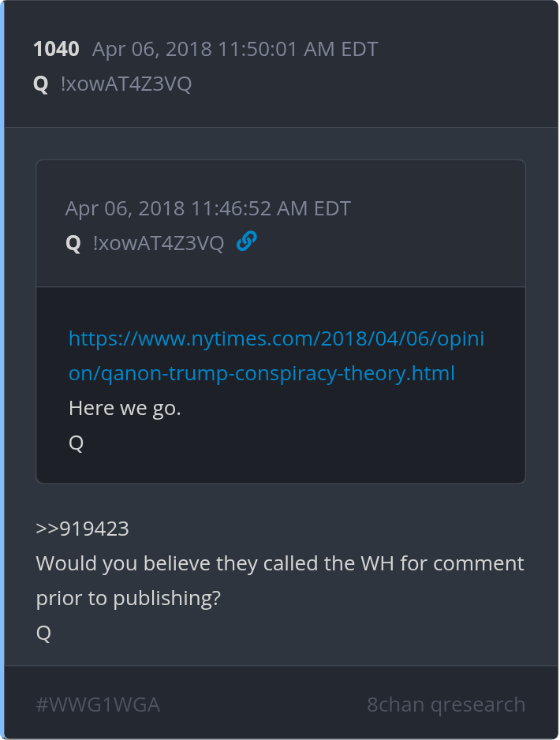This screenshot has height=740, width=560.
Task: Open the nytimes.com opinion article link
Action: (x=277, y=356)
